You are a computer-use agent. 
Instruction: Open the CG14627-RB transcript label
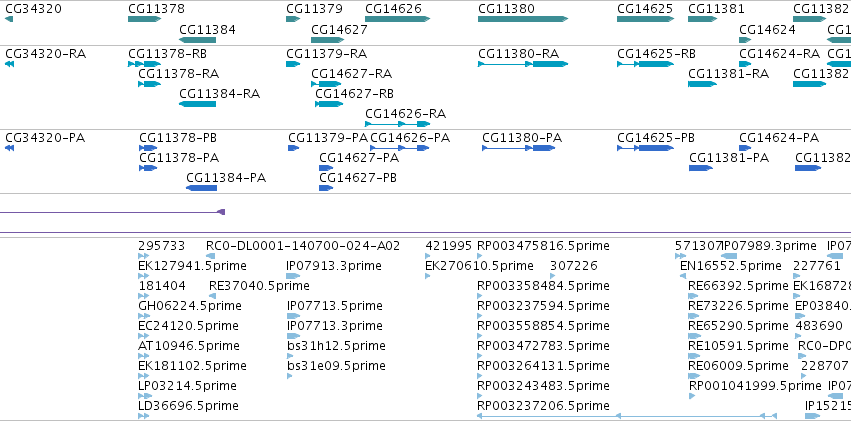click(x=355, y=93)
